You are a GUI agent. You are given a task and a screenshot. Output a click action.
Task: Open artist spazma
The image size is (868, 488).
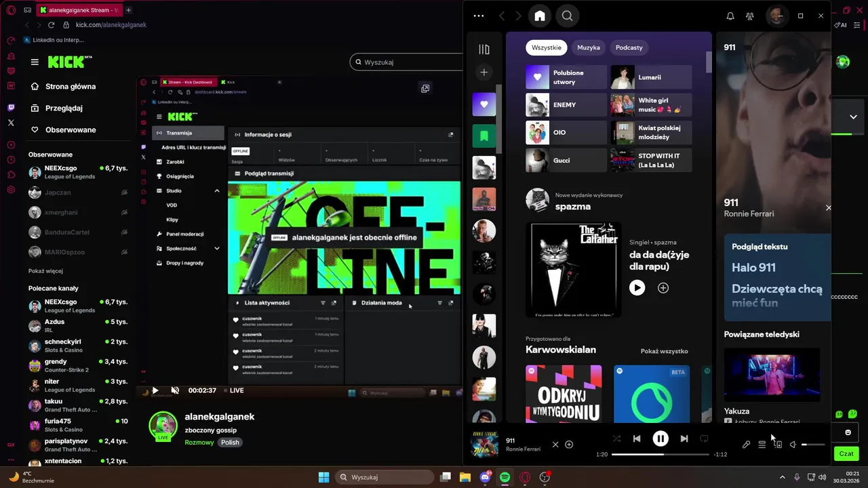[x=573, y=207]
